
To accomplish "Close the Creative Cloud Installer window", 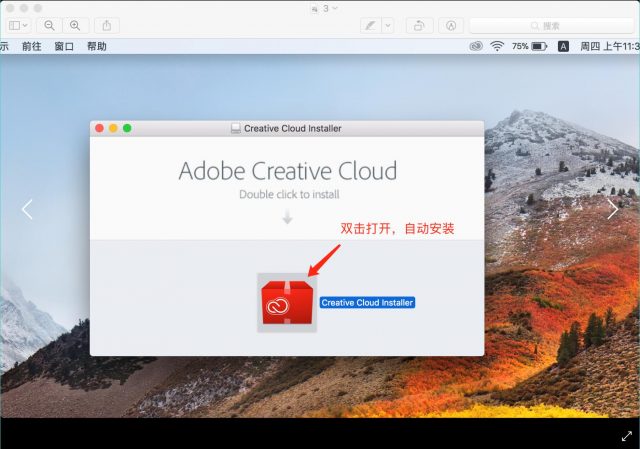I will tap(99, 128).
